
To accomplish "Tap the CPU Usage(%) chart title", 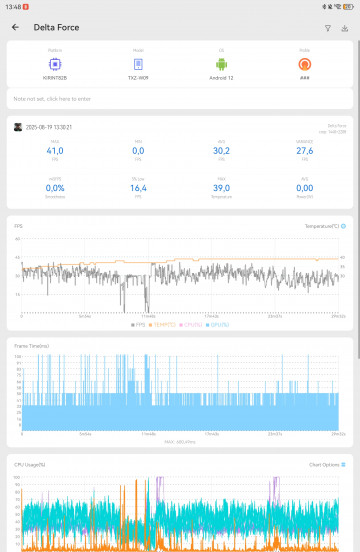I will point(30,465).
